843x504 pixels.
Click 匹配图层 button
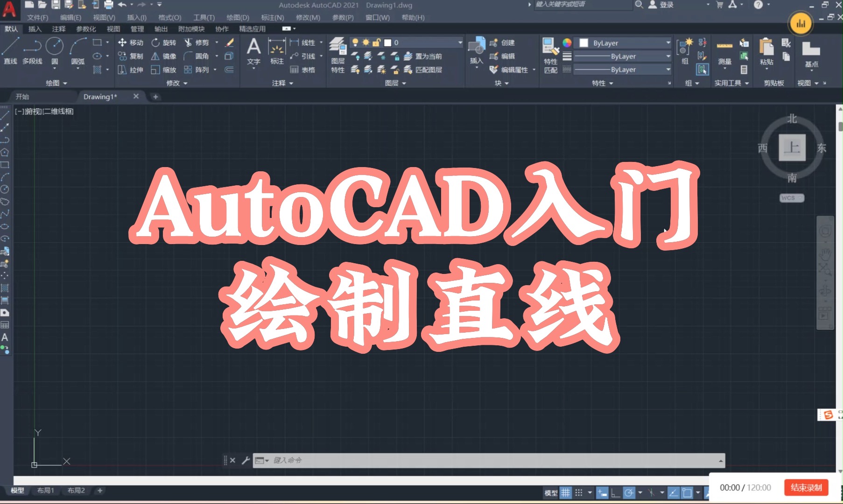point(423,70)
